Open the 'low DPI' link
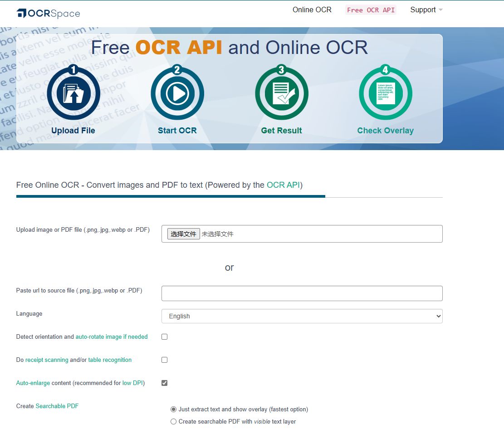504x429 pixels. point(132,383)
